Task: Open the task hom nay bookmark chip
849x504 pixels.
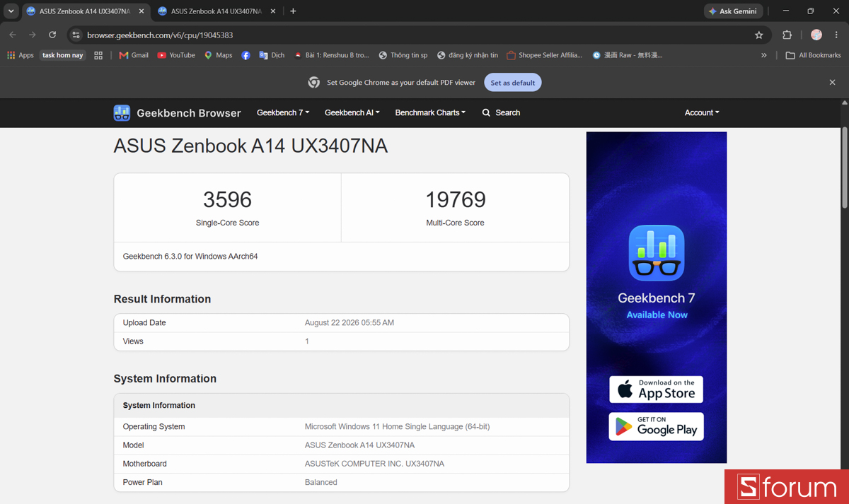Action: (63, 55)
